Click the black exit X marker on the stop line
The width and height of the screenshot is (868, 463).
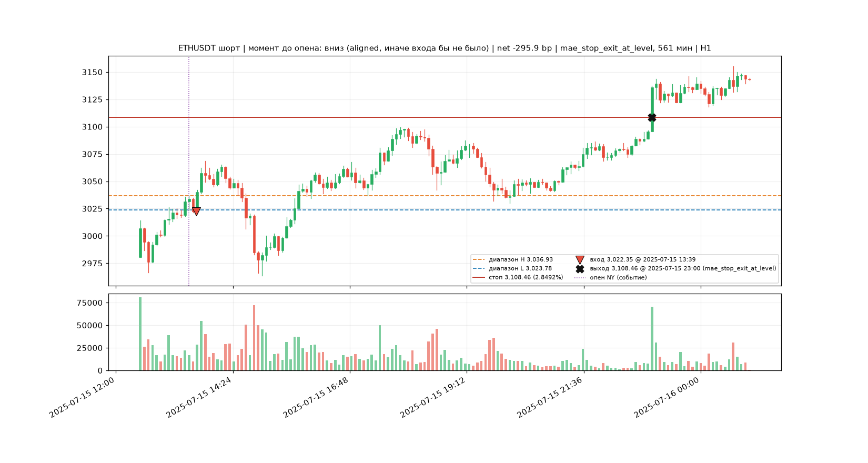[x=652, y=117]
